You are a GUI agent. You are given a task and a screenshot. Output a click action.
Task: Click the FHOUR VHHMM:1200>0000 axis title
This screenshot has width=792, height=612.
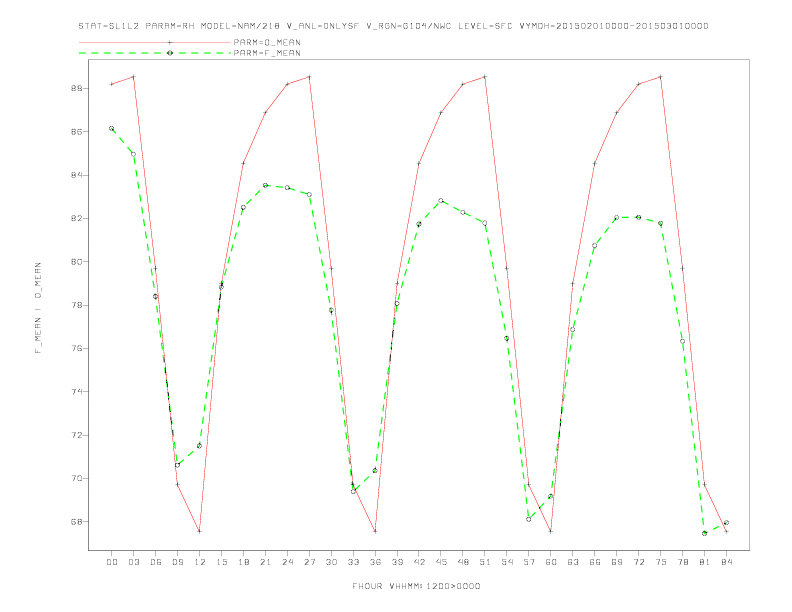click(x=416, y=586)
